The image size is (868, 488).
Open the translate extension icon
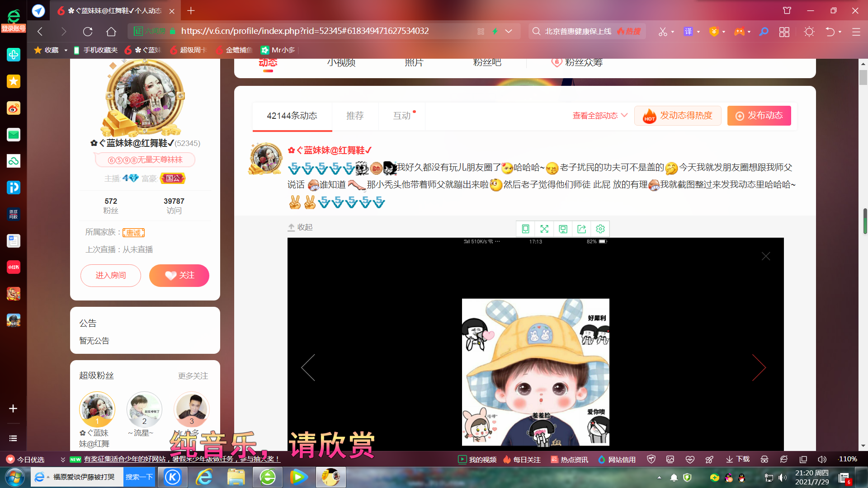click(x=688, y=32)
